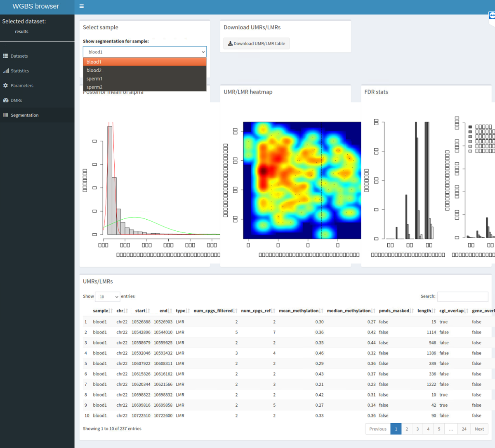This screenshot has width=495, height=448.
Task: Sort by median_methylation column arrows
Action: tap(373, 311)
